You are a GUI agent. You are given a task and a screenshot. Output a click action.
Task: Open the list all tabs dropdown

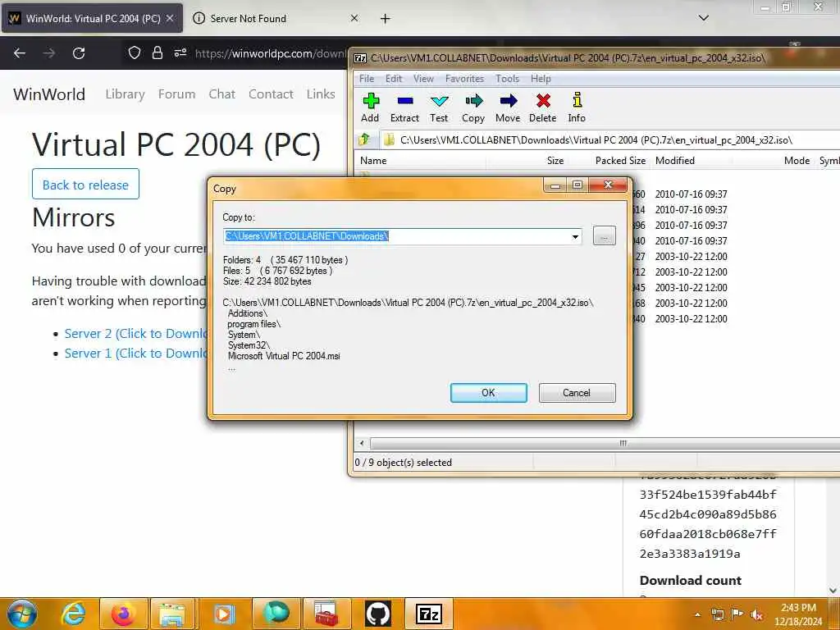(703, 18)
